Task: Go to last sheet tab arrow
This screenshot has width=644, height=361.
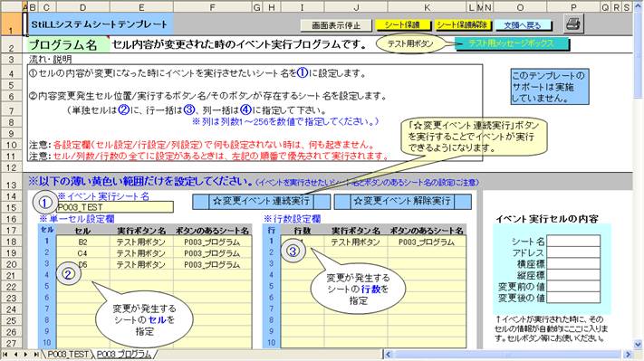Action: [x=36, y=354]
